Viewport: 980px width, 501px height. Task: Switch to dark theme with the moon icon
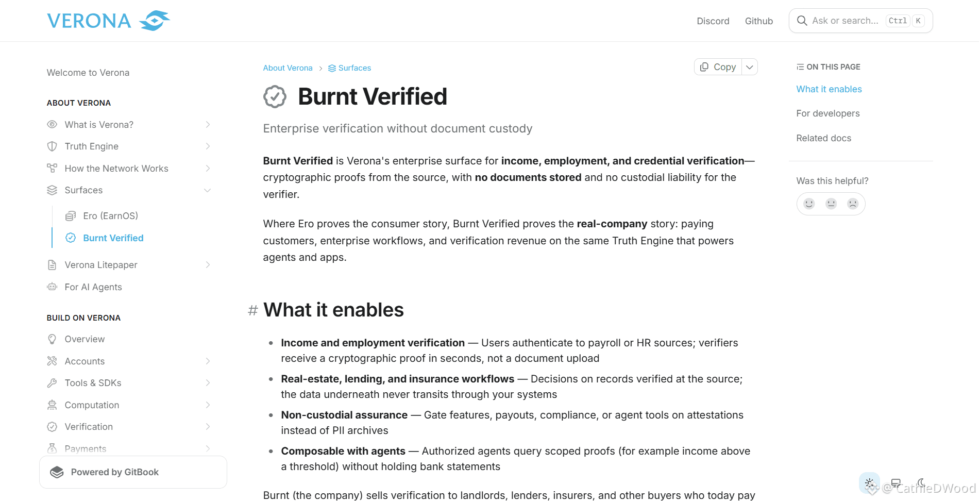(921, 483)
